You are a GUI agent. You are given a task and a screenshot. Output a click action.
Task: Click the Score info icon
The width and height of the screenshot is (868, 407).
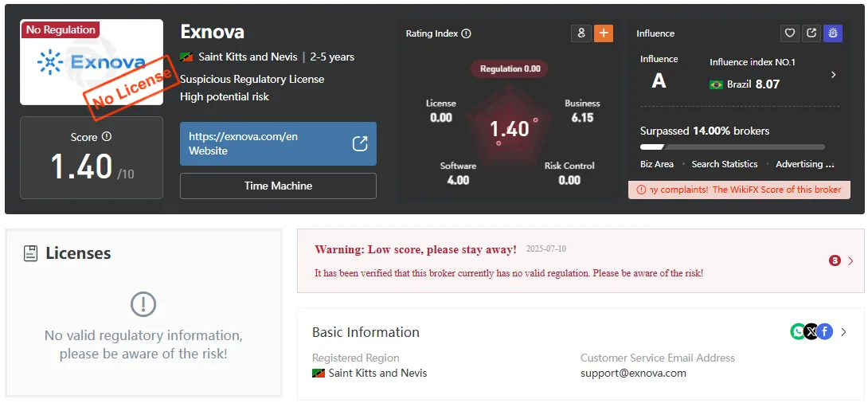tap(107, 136)
